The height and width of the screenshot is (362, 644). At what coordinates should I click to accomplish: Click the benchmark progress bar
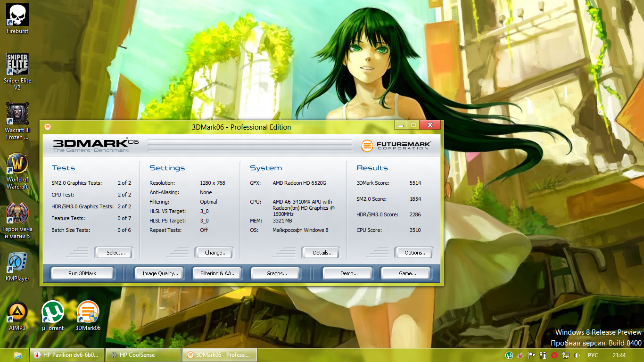250,146
